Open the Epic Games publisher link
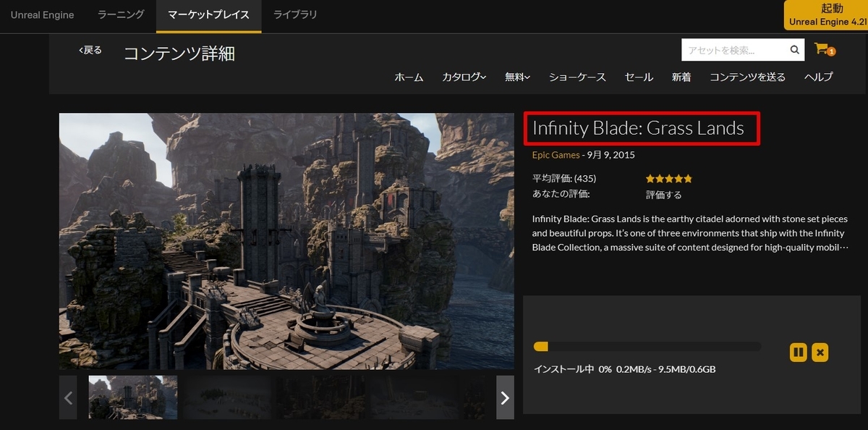 click(x=556, y=154)
